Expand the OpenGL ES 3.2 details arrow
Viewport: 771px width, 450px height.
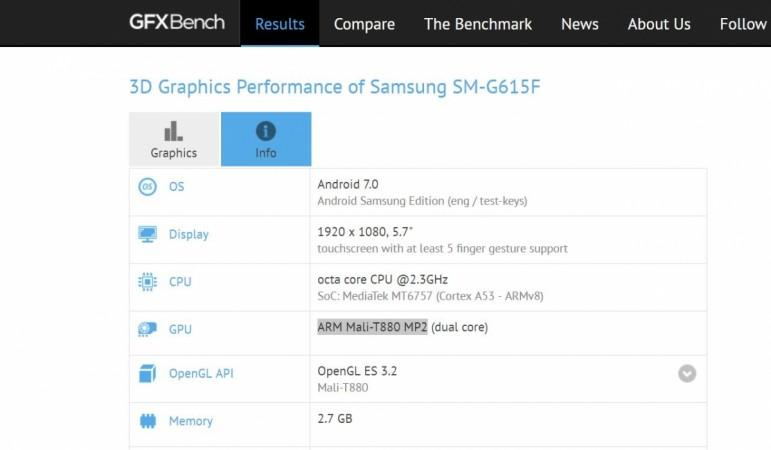tap(687, 374)
